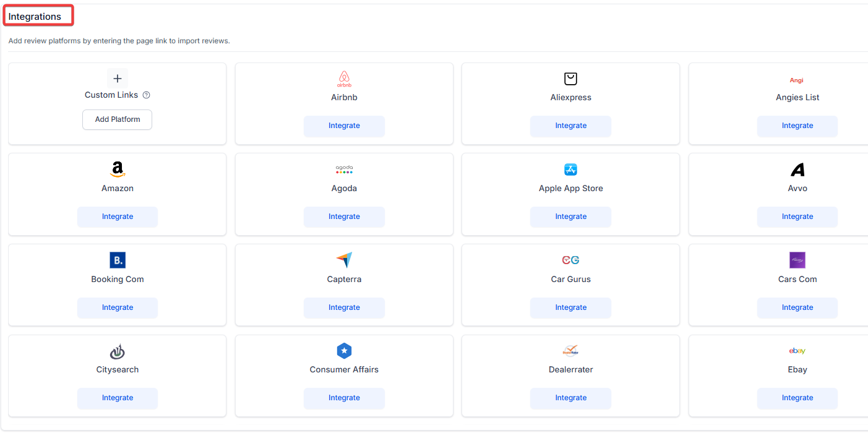Click the Agoda name label
The height and width of the screenshot is (446, 868).
(344, 188)
